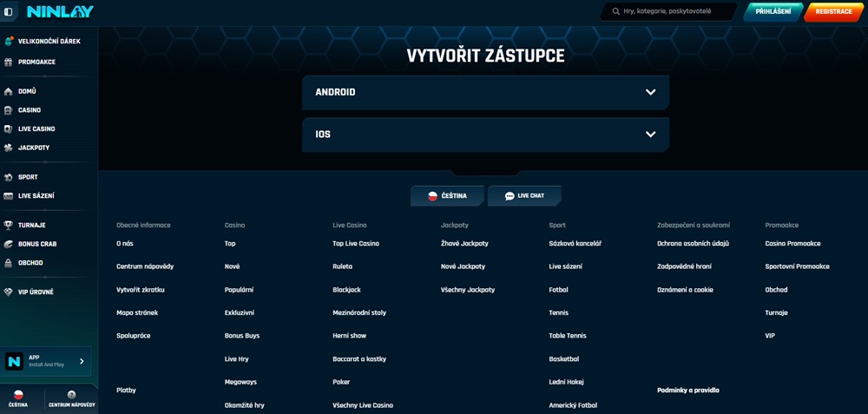The height and width of the screenshot is (414, 868).
Task: Click the Velikonoční dárek gift icon
Action: tap(9, 41)
